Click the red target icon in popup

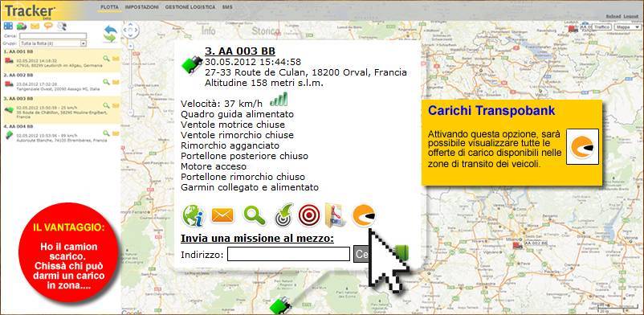click(x=309, y=215)
